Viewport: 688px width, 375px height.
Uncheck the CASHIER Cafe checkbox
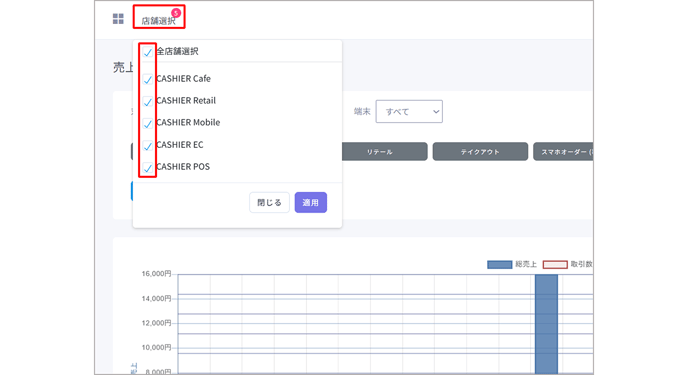148,79
